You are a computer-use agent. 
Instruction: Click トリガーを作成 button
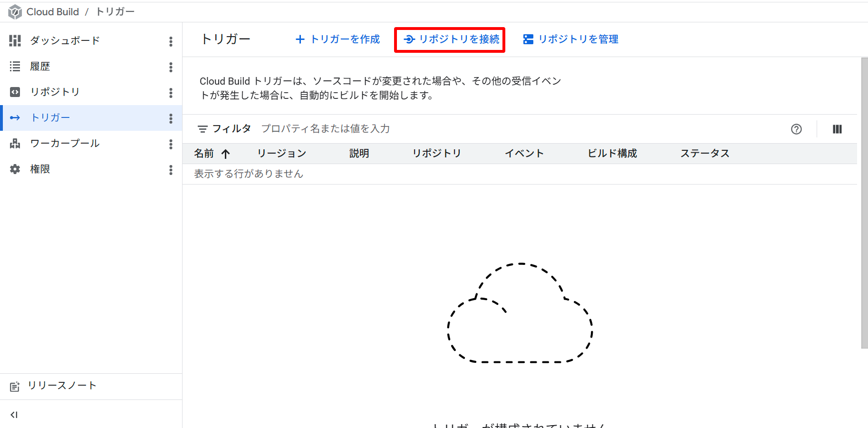click(338, 39)
